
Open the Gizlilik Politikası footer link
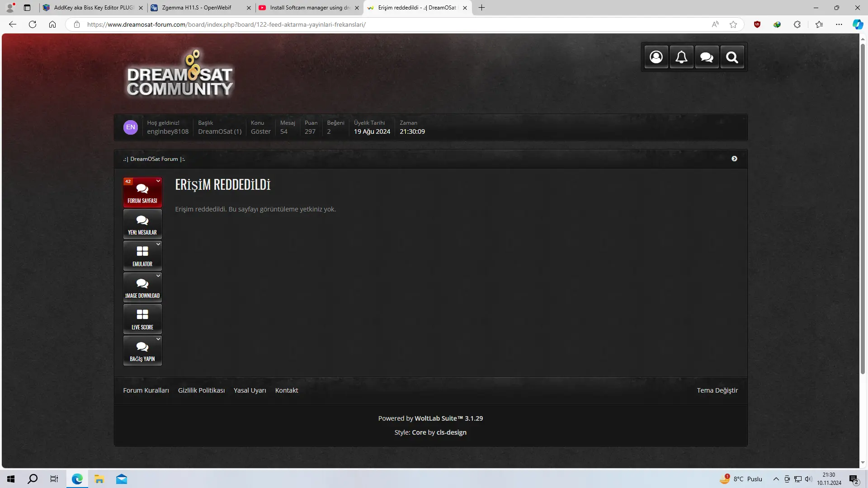click(x=201, y=390)
